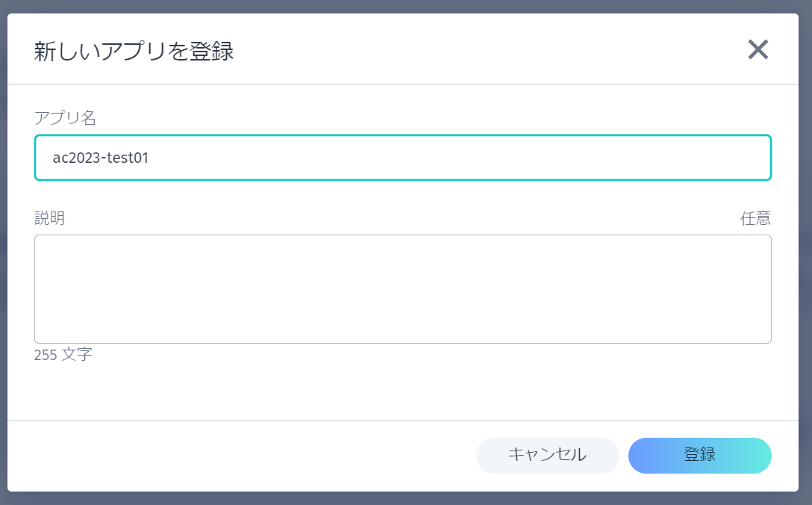Click the empty area of dialog footer
The width and height of the screenshot is (812, 505).
tap(224, 456)
